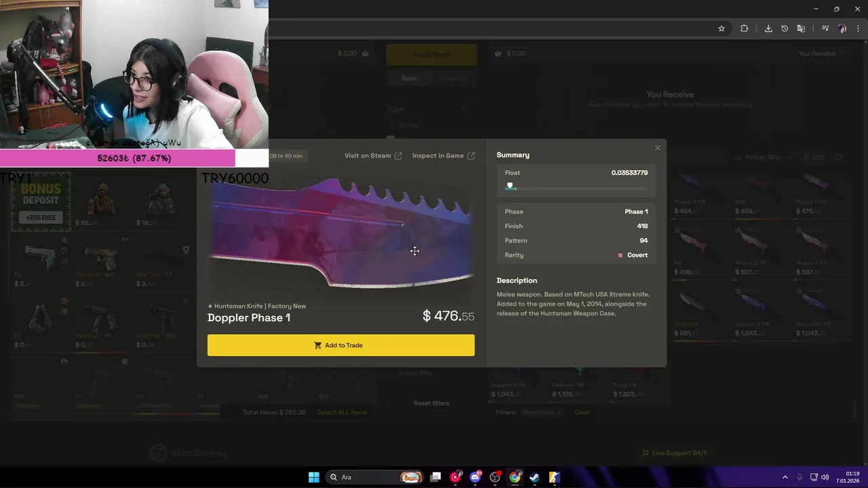Image resolution: width=868 pixels, height=488 pixels.
Task: Bookmark this page with the star icon
Action: point(722,28)
